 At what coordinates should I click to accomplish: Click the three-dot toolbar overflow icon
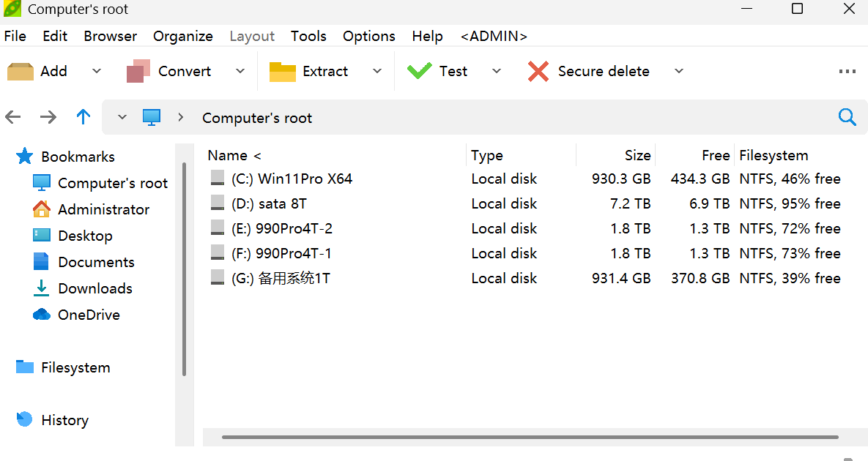click(x=847, y=71)
